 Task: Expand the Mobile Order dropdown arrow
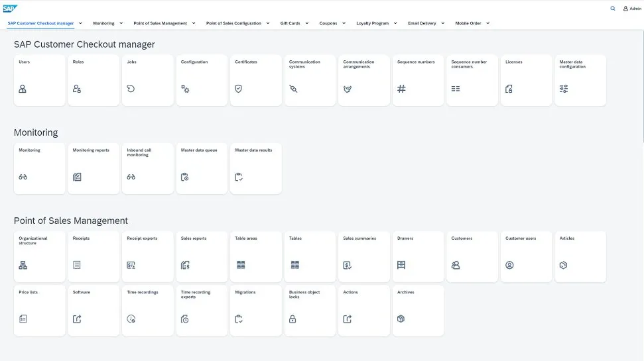pyautogui.click(x=488, y=23)
